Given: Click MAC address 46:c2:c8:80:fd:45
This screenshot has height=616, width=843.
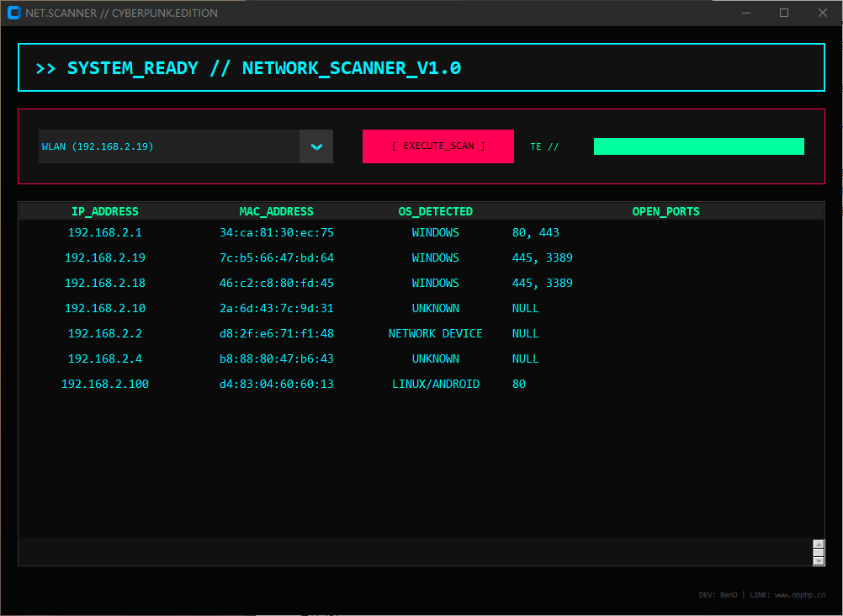Looking at the screenshot, I should click(276, 283).
